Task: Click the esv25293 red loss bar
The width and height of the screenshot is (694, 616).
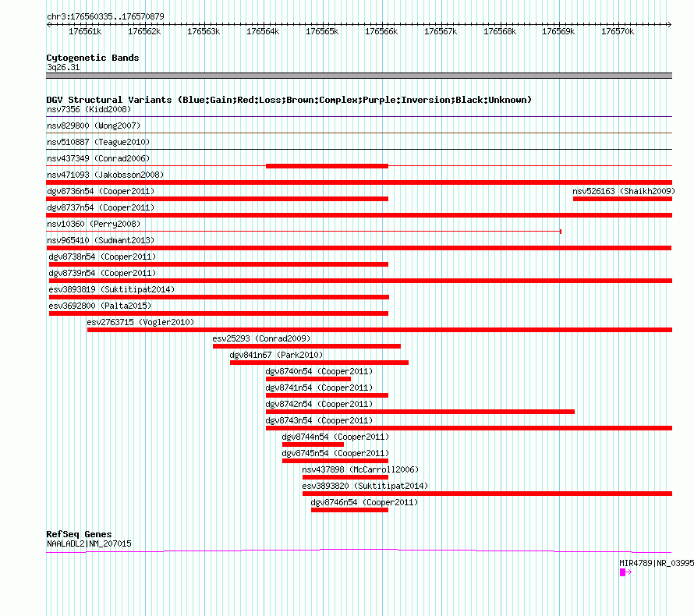Action: (x=306, y=346)
